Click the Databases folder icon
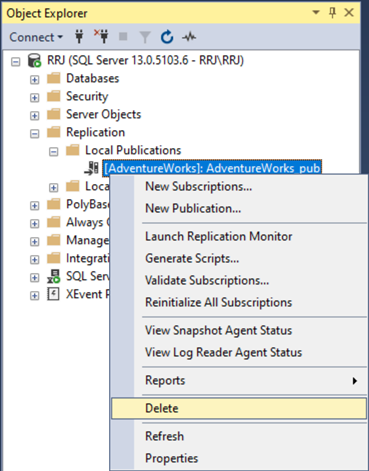Screen dimensions: 369x471 click(54, 78)
